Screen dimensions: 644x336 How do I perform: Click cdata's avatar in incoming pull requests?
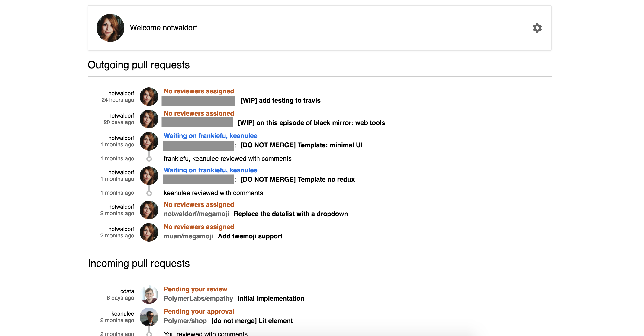coord(149,295)
